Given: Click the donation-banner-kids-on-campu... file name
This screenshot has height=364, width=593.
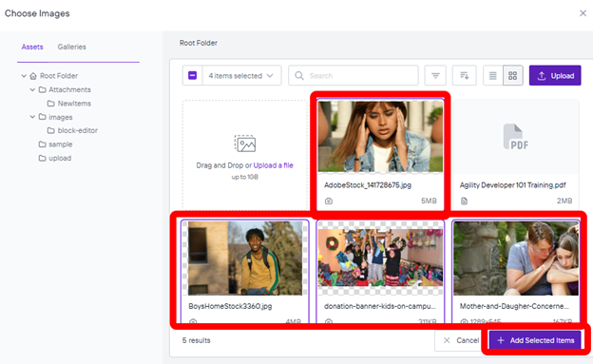Looking at the screenshot, I should coord(380,306).
